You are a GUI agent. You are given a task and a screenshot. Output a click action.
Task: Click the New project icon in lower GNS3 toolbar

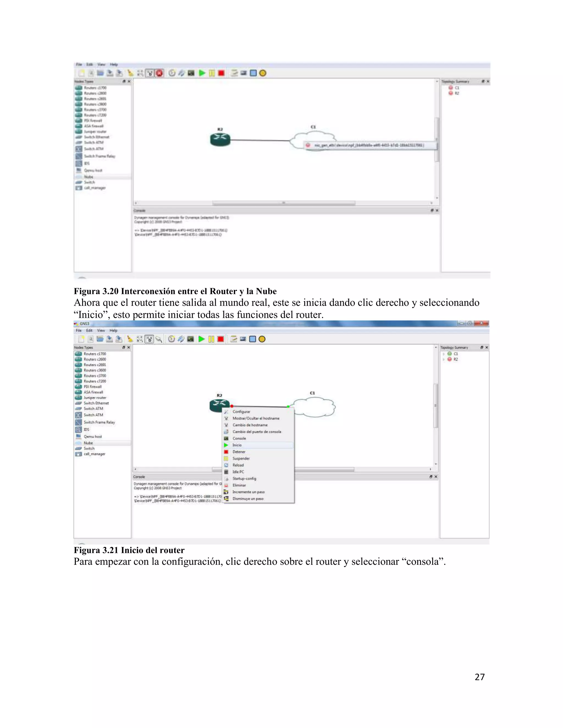(x=81, y=339)
